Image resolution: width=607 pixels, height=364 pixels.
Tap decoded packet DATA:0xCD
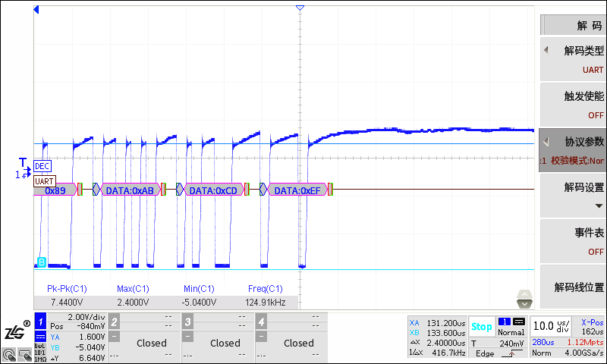point(214,190)
